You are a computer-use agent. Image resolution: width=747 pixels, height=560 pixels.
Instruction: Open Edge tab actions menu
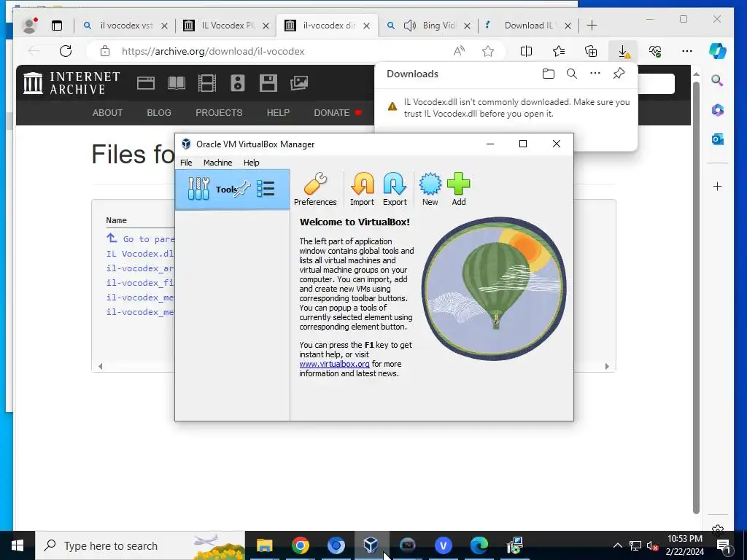click(x=57, y=26)
